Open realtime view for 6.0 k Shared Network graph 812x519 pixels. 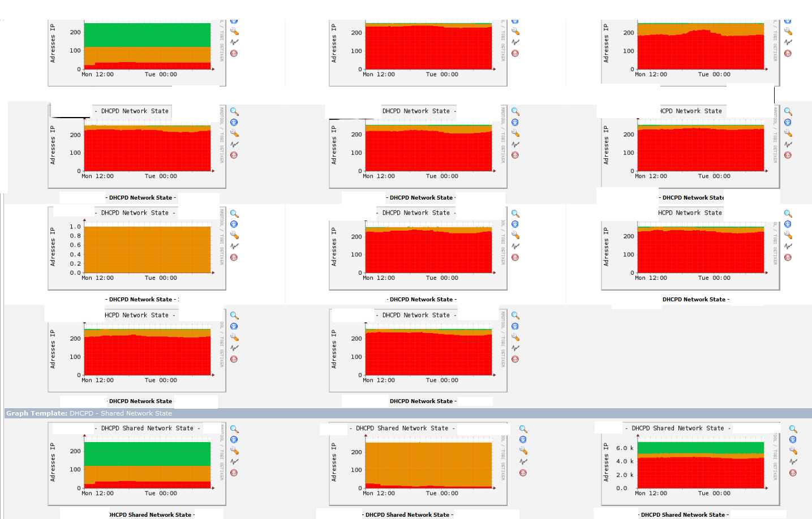(793, 461)
